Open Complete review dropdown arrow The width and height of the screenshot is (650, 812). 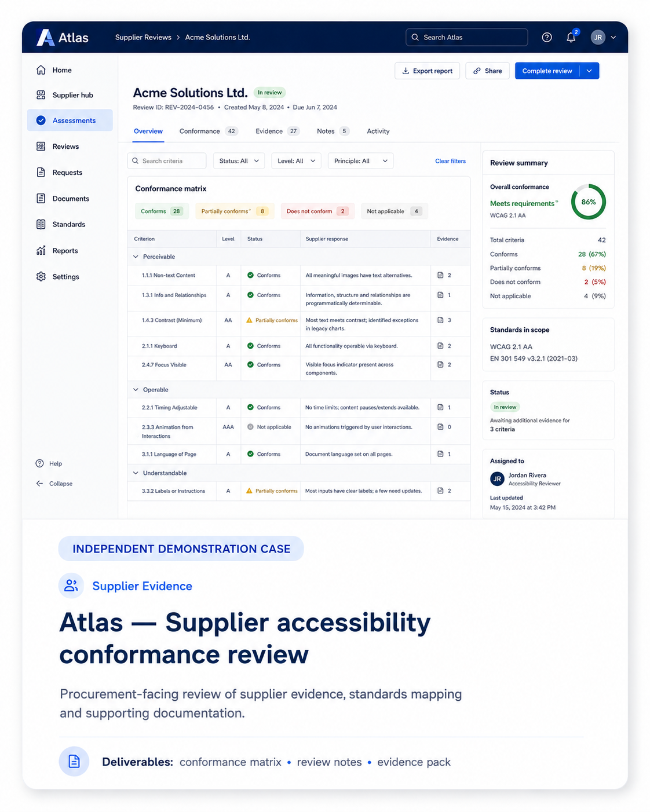point(589,71)
